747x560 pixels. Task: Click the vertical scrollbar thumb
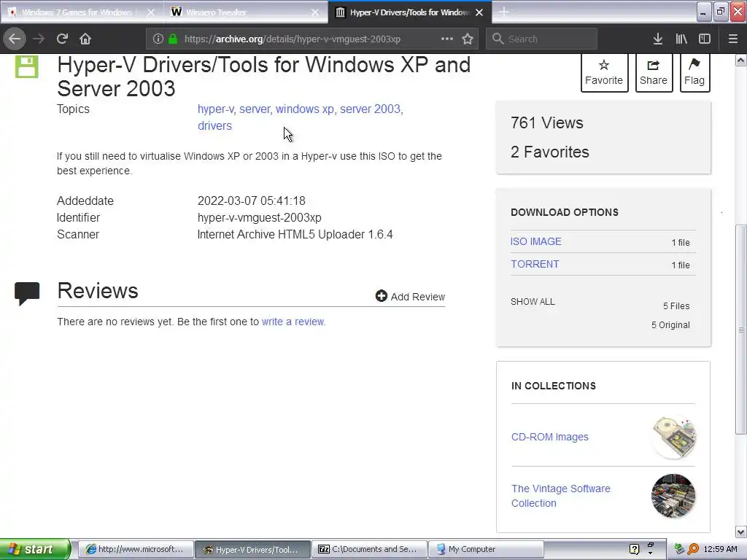click(x=741, y=329)
